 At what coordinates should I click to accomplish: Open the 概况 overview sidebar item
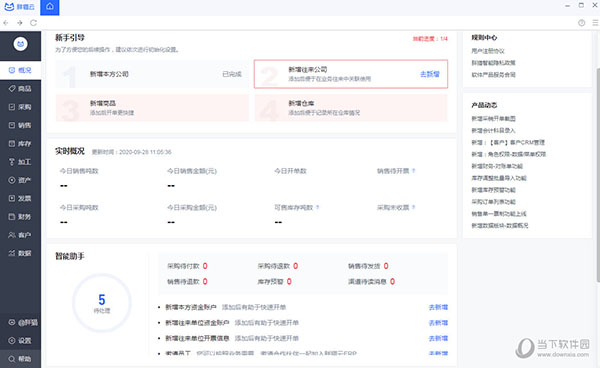click(20, 70)
